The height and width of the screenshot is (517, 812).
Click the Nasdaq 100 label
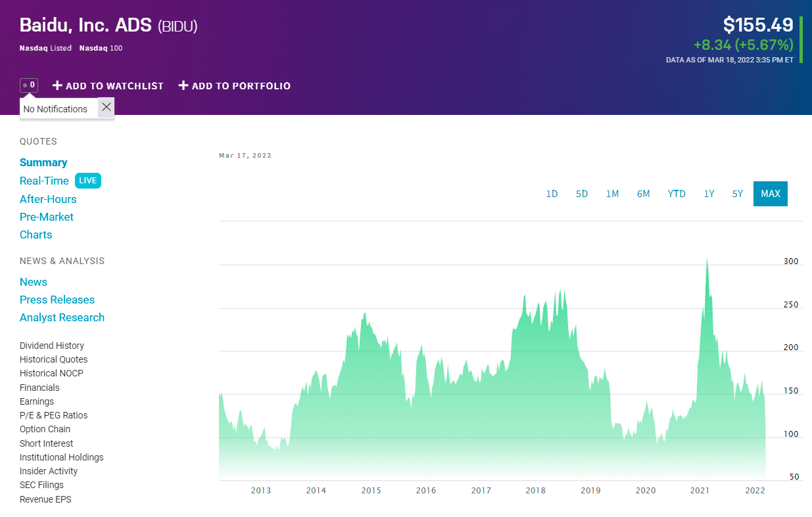[101, 48]
